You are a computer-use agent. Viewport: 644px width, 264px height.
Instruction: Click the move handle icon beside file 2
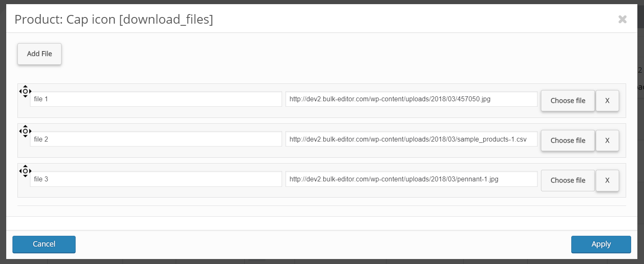(x=25, y=131)
